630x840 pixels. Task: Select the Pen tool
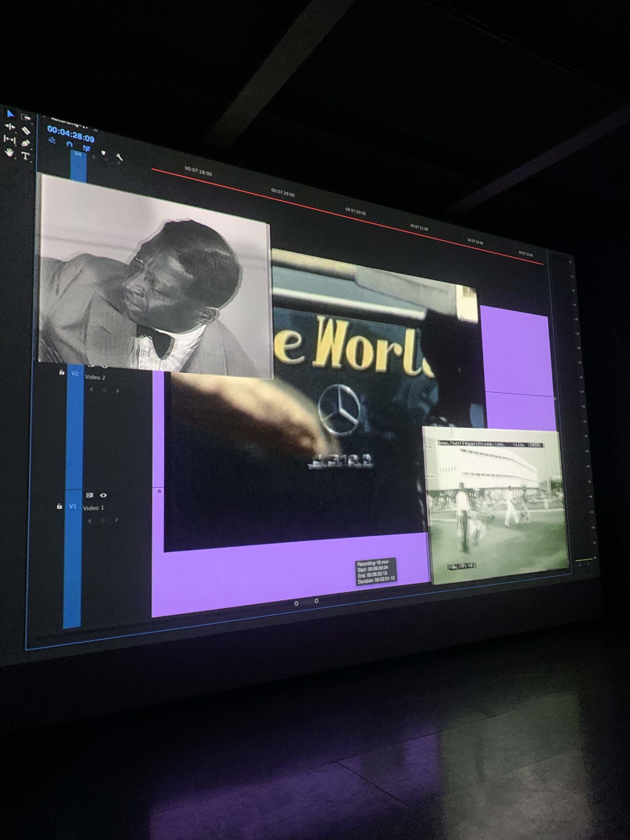26,143
